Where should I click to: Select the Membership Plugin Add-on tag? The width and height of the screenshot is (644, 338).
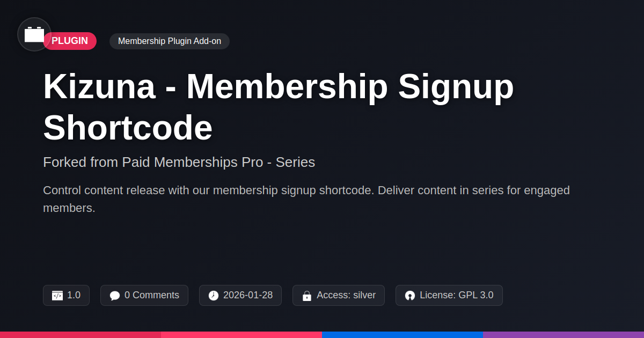170,41
